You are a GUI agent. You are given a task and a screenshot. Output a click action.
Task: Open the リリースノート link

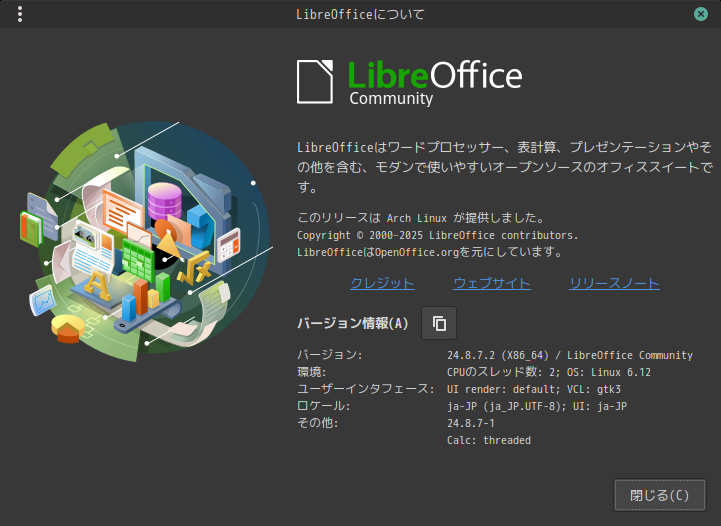pos(614,283)
